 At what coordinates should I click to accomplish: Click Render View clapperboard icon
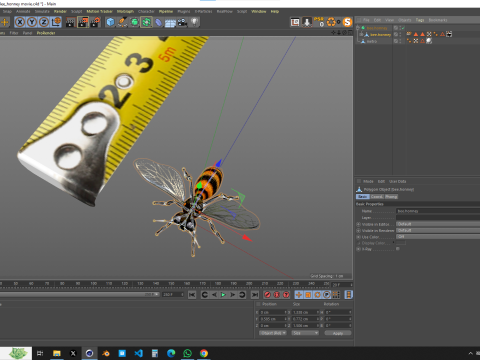tap(71, 22)
